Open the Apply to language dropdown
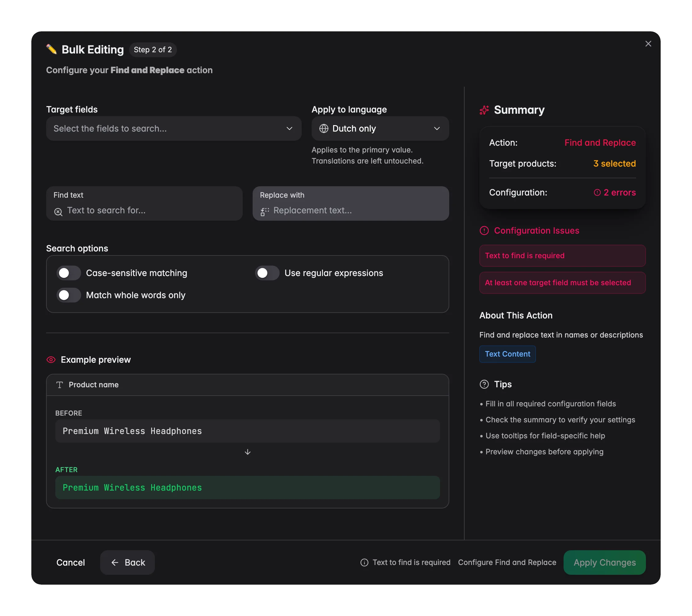 click(380, 129)
